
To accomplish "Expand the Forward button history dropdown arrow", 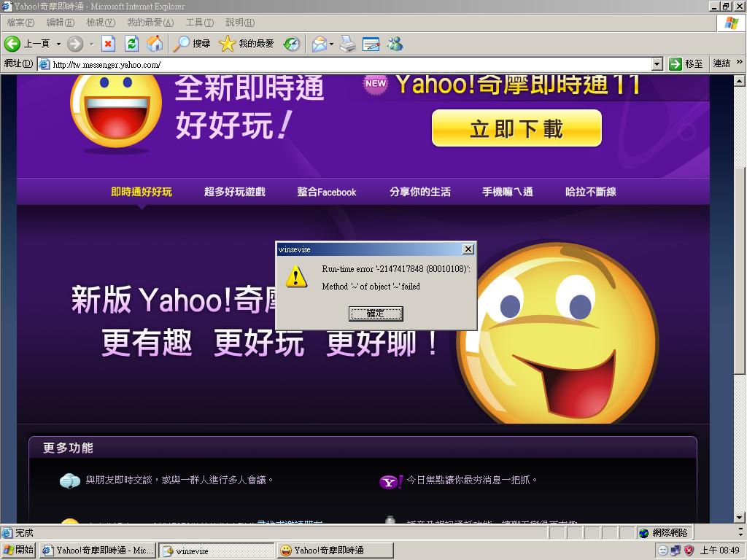I will pyautogui.click(x=91, y=44).
